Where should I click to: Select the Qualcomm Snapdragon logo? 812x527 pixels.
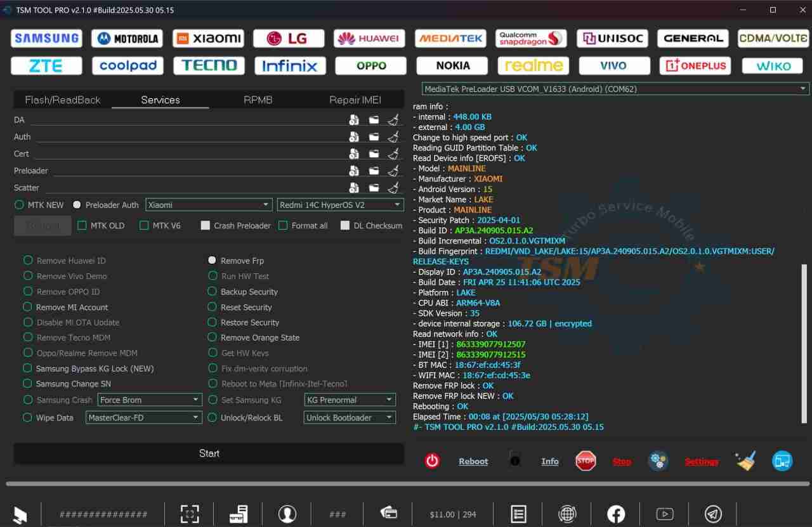[x=531, y=38]
